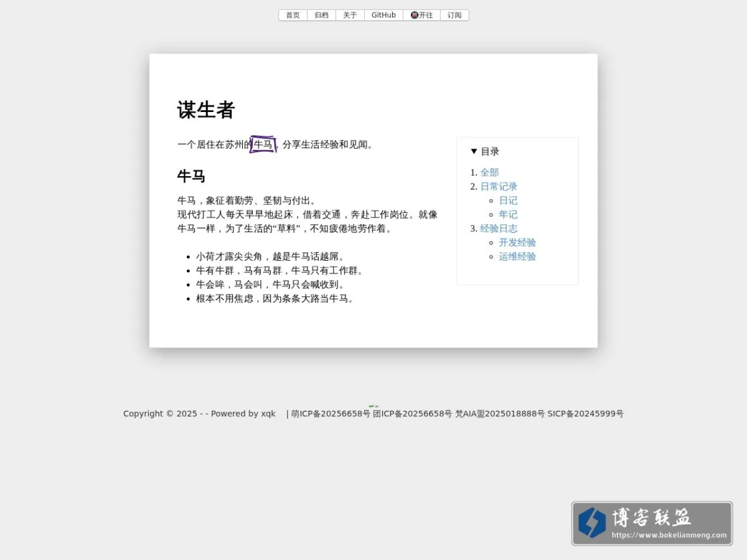Screen dimensions: 747x560
Task: Open 梵AIA盟2025018888号 footer link
Action: (x=500, y=414)
